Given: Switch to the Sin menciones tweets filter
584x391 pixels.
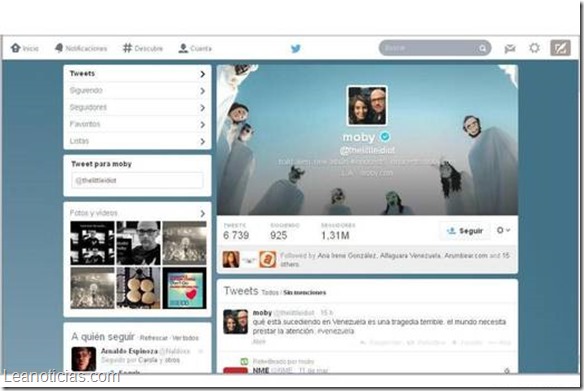Looking at the screenshot, I should tap(304, 293).
